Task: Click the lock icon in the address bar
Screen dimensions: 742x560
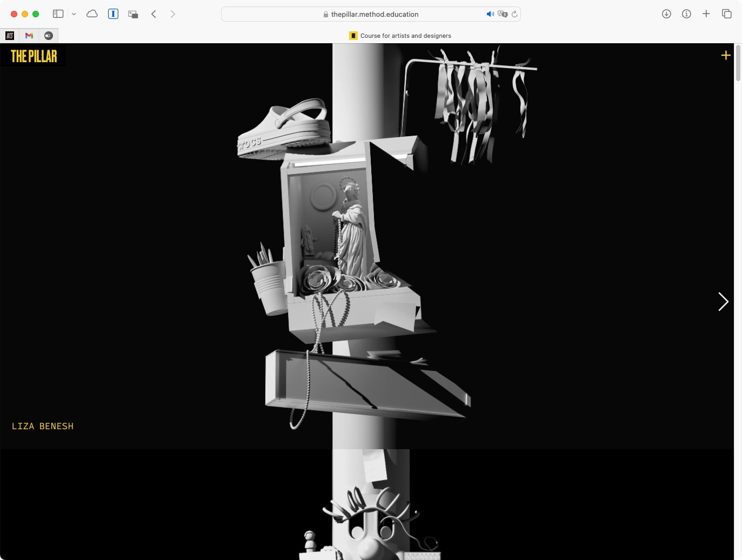Action: (326, 15)
